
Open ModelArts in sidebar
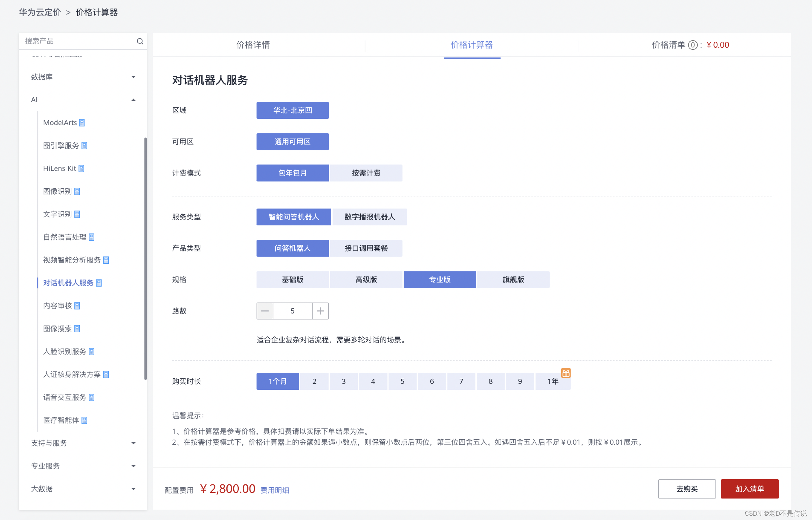click(60, 122)
